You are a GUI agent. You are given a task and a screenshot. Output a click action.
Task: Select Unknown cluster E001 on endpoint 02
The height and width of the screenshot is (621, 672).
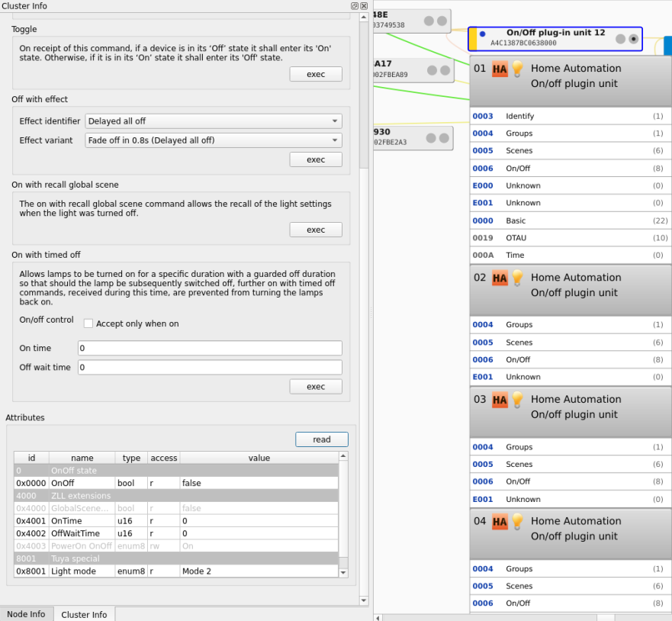(x=570, y=377)
